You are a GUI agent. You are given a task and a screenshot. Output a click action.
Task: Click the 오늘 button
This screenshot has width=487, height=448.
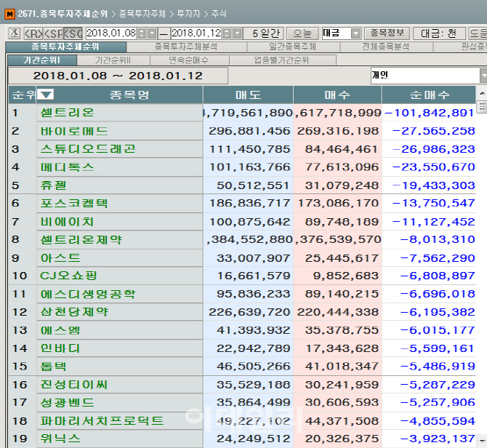coord(302,33)
